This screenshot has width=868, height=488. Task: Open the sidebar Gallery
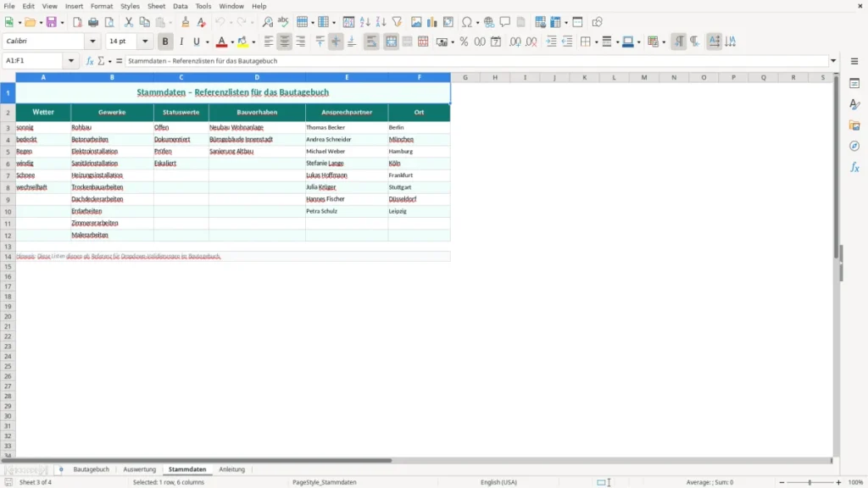(x=854, y=125)
